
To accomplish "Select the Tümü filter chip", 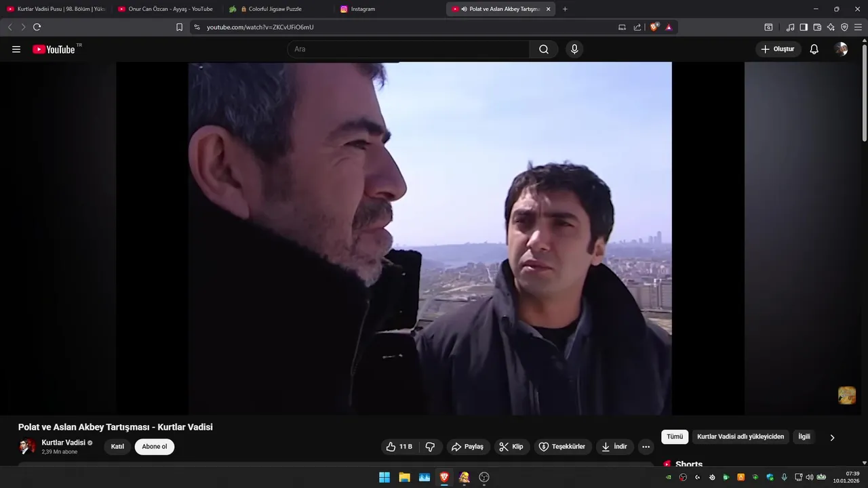I will (x=675, y=437).
